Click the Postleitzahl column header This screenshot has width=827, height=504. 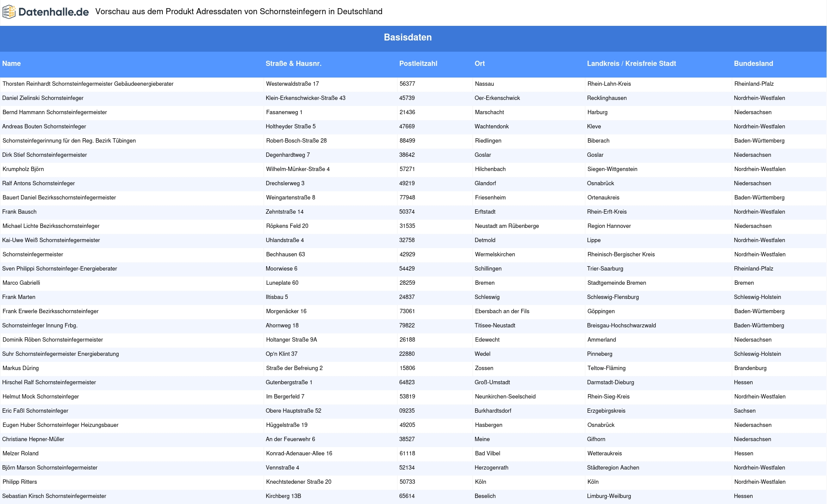418,64
